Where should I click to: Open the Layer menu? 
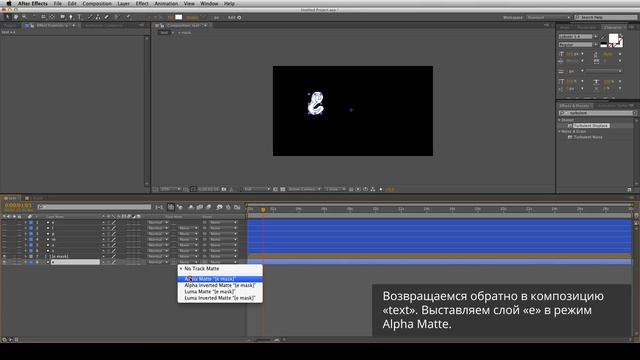click(x=124, y=3)
